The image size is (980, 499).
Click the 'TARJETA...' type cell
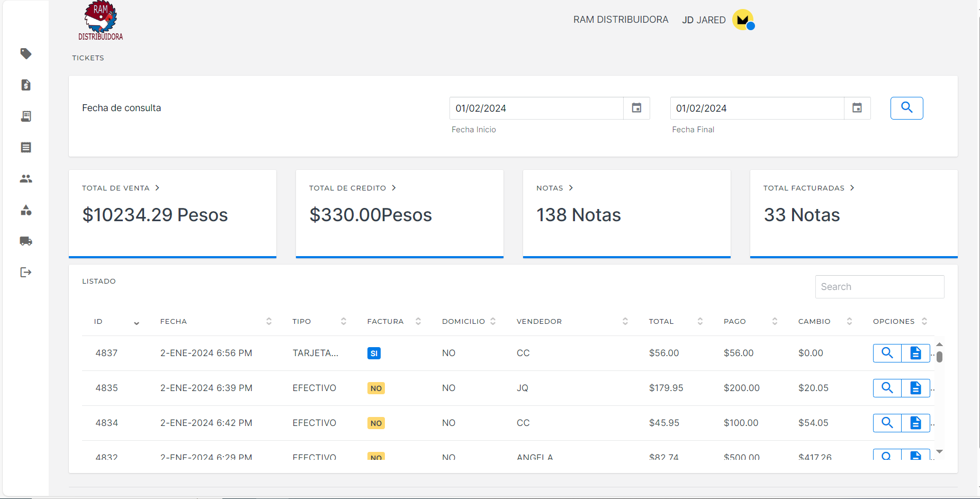(315, 353)
